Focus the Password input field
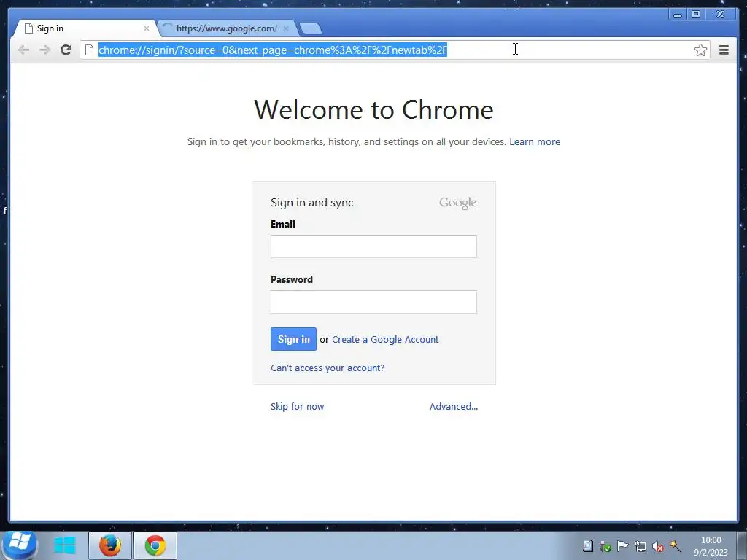The image size is (747, 560). pos(373,302)
